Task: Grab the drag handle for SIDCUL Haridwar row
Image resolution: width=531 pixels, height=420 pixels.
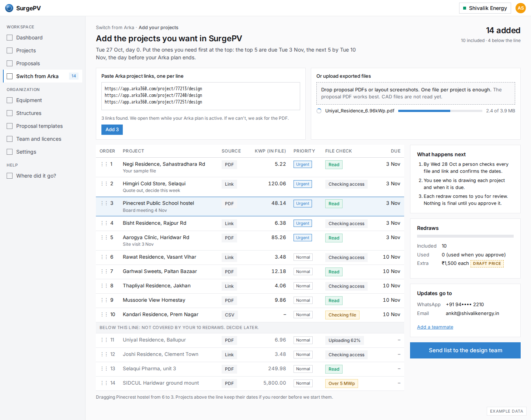Action: (x=104, y=383)
